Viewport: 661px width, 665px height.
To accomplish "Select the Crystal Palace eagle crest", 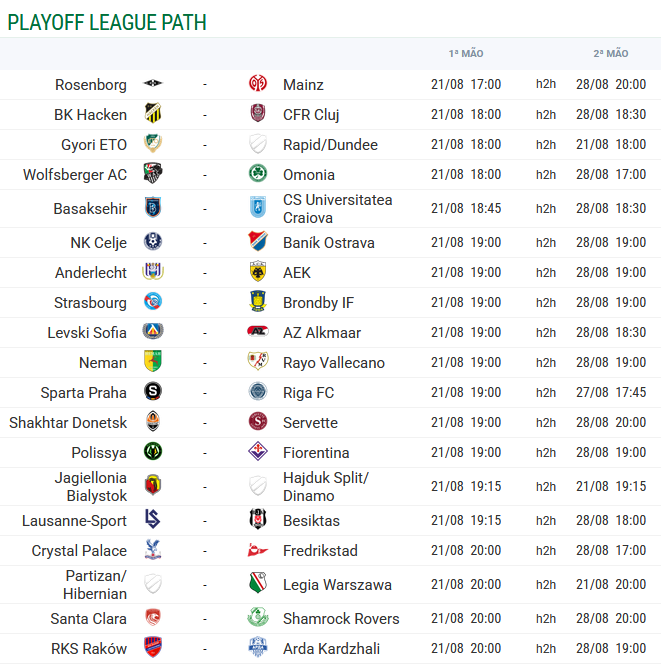I will coord(153,549).
